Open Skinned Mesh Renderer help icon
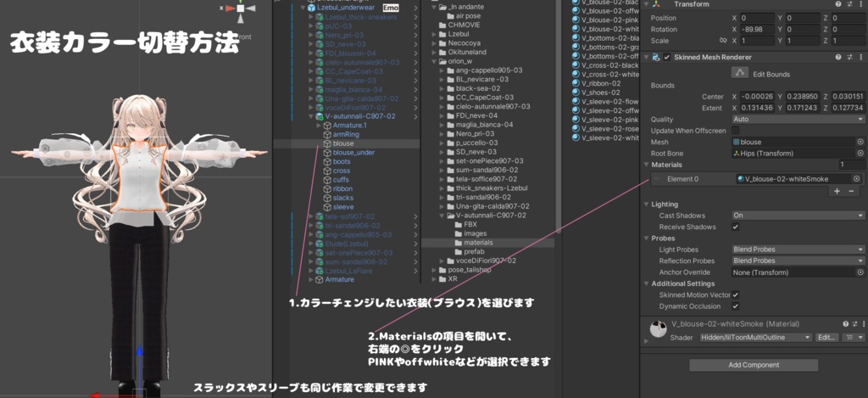 point(838,58)
